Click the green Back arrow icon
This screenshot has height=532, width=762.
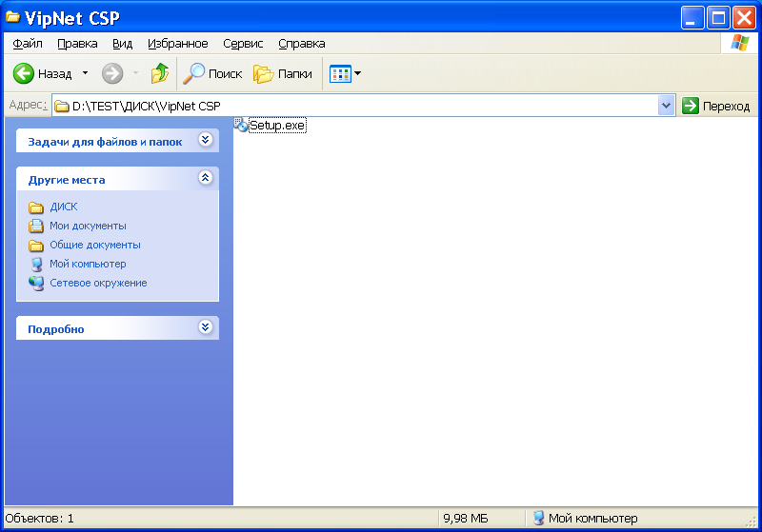click(23, 74)
